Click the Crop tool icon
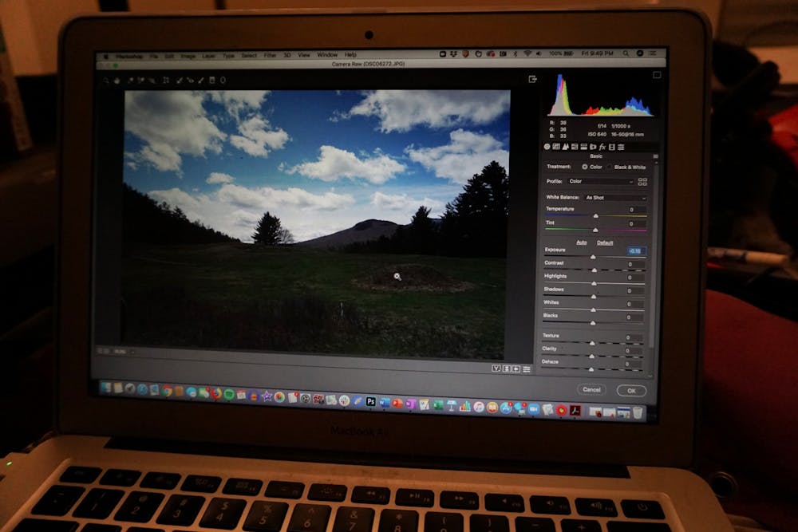Image resolution: width=798 pixels, height=532 pixels. pos(166,80)
